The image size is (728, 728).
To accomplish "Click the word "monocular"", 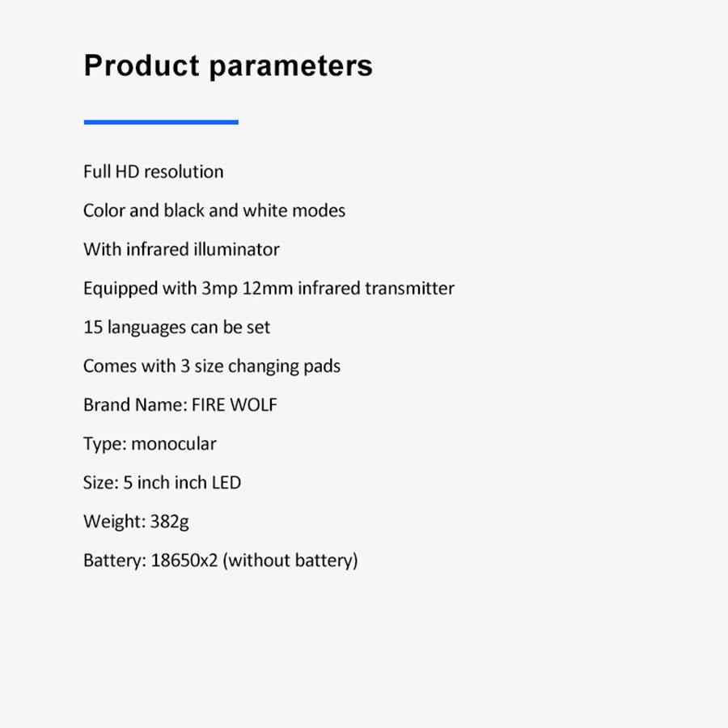I will [x=174, y=443].
